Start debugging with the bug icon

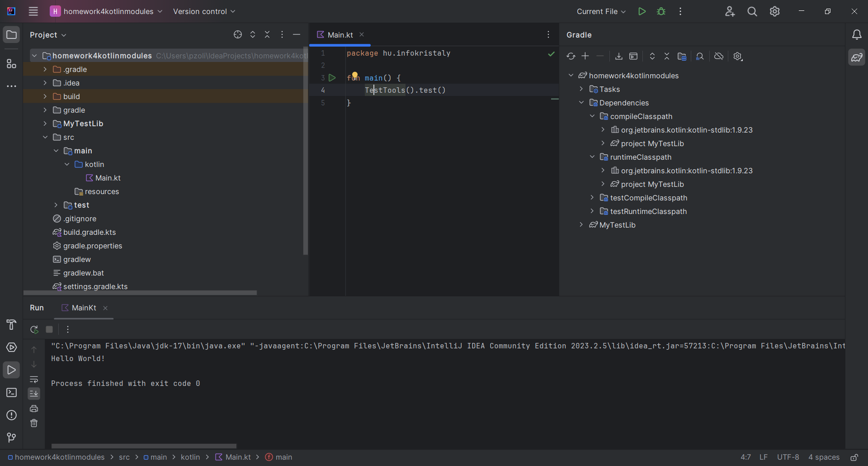(661, 11)
